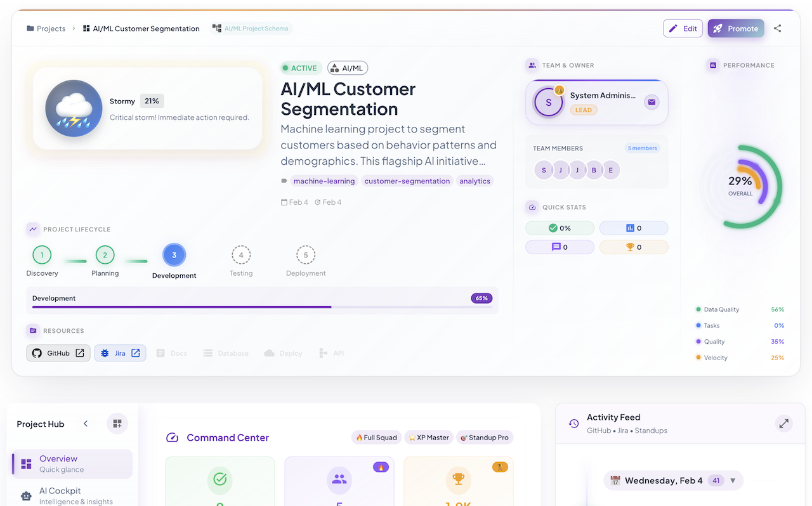Click the Projects breadcrumb link

coord(46,29)
